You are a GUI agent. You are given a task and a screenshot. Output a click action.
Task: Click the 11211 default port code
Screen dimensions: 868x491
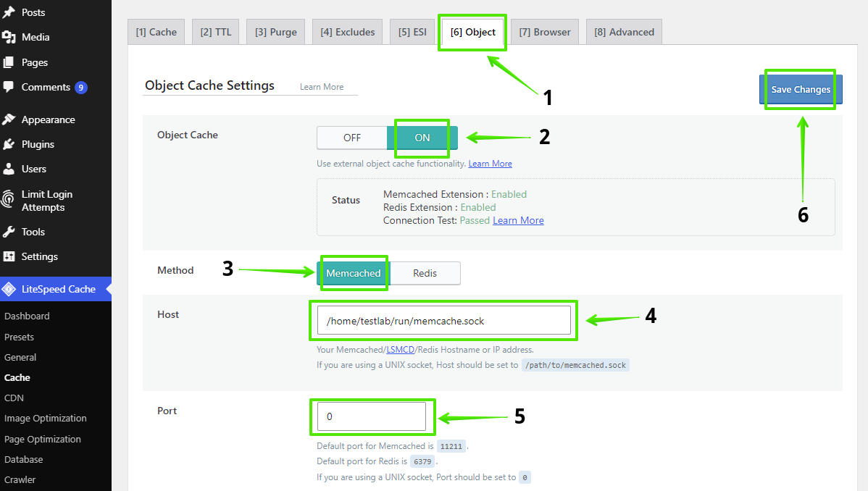point(451,446)
